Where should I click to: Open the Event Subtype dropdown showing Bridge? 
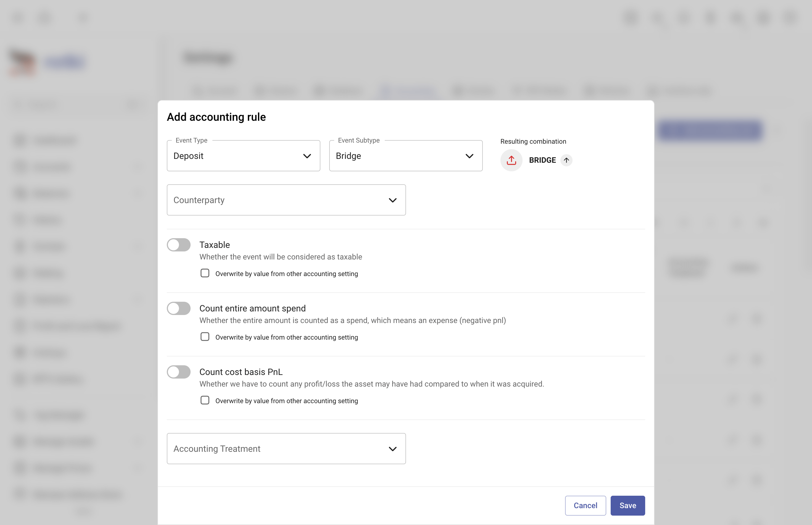tap(405, 156)
